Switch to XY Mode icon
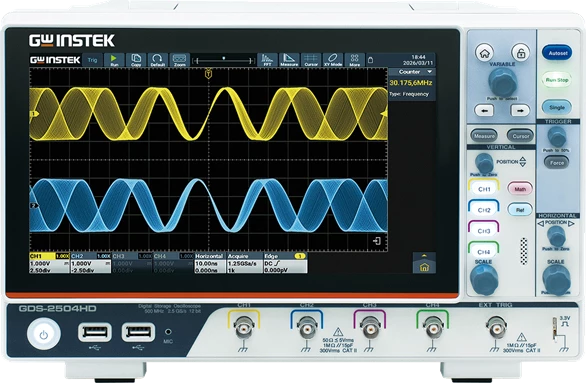Viewport: 586px width, 383px height. pyautogui.click(x=333, y=60)
